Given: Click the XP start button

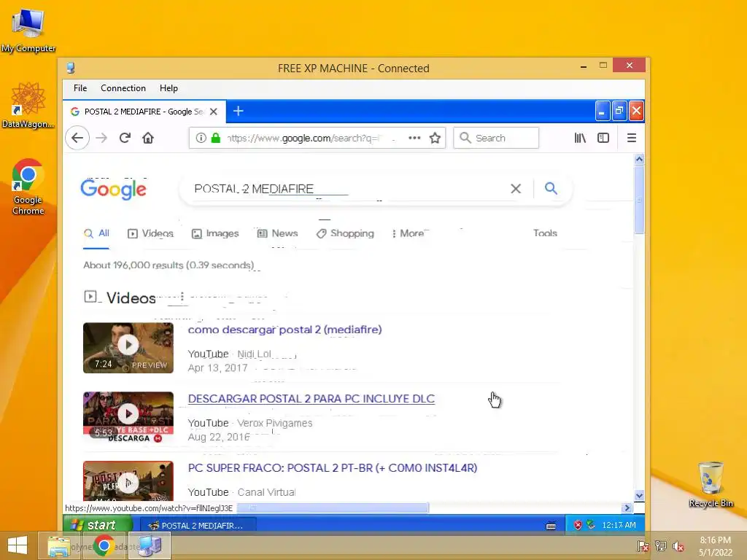Looking at the screenshot, I should [98, 525].
